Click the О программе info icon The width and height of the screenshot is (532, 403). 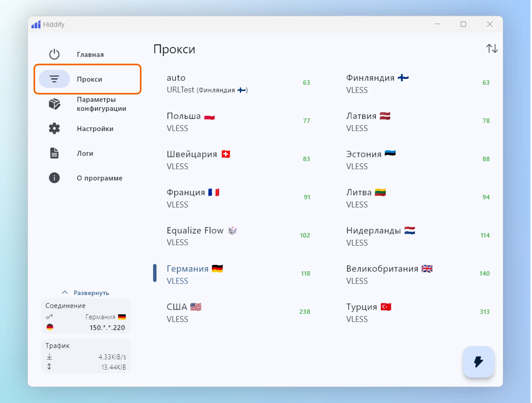coord(54,178)
